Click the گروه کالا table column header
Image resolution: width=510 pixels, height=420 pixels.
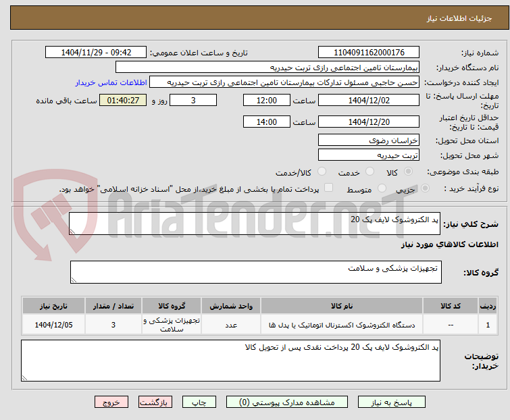172,306
